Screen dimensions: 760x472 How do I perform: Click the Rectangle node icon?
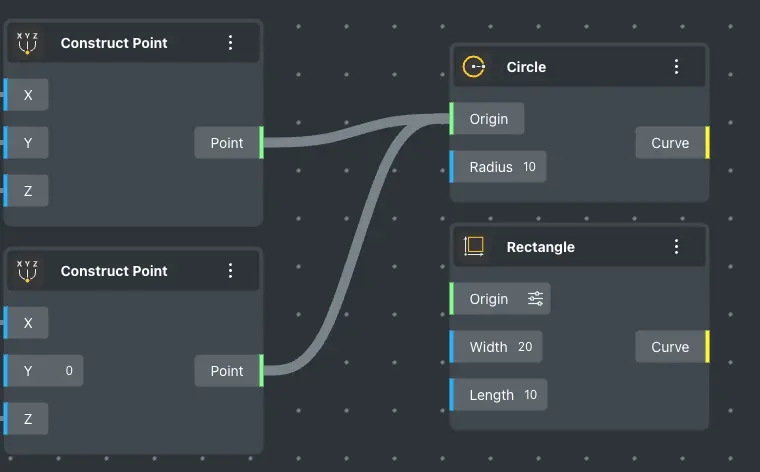pos(474,247)
